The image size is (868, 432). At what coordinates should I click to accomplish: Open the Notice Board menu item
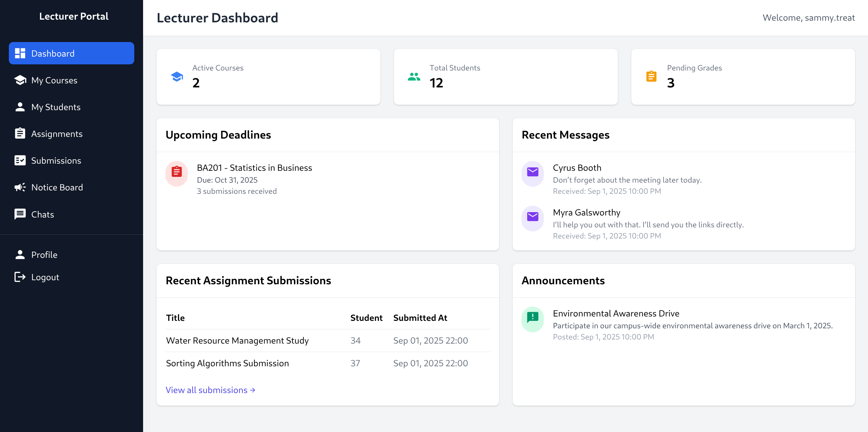point(57,187)
